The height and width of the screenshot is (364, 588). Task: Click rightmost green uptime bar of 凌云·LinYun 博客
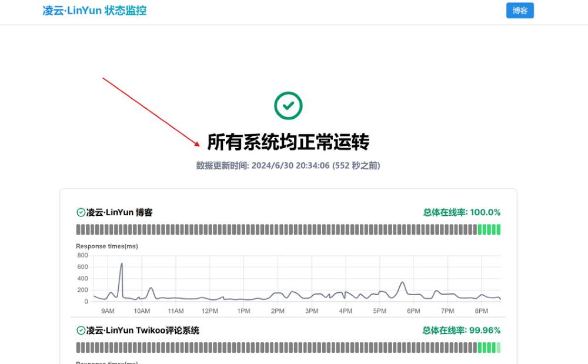pos(498,229)
